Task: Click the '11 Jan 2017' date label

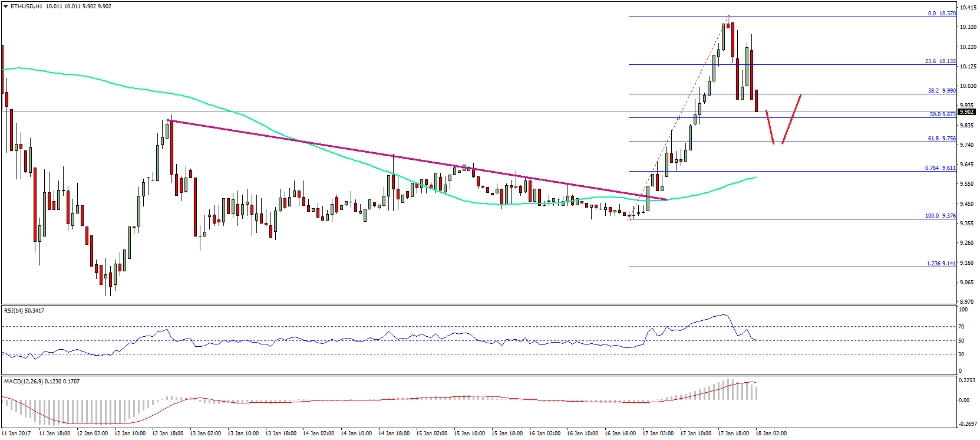Action: [17, 434]
